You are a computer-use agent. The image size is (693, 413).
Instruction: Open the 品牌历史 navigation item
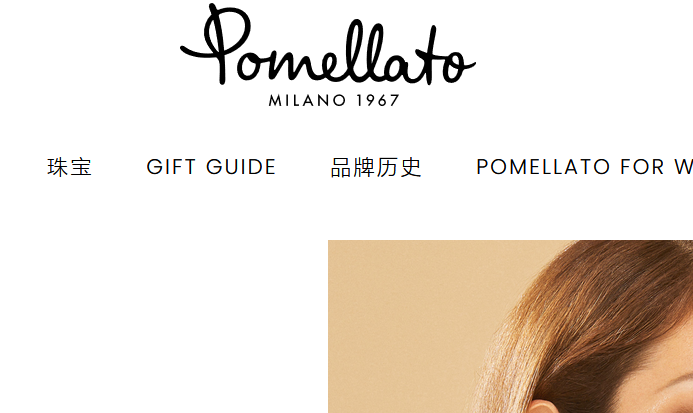[x=376, y=167]
